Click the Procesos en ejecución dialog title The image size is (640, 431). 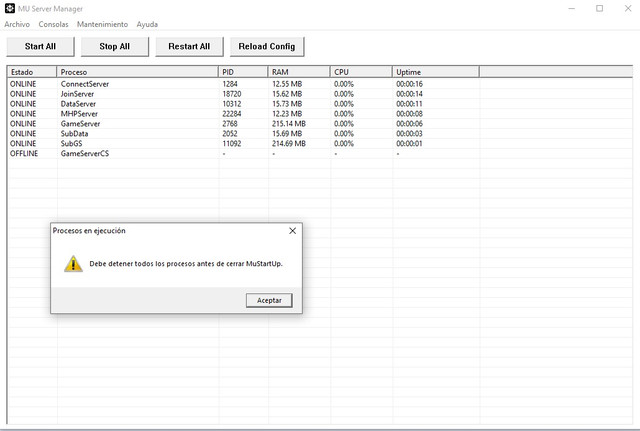click(x=89, y=231)
